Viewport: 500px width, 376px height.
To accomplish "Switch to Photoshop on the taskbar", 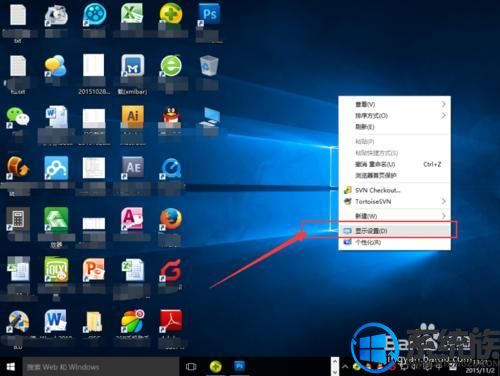I will click(x=239, y=367).
